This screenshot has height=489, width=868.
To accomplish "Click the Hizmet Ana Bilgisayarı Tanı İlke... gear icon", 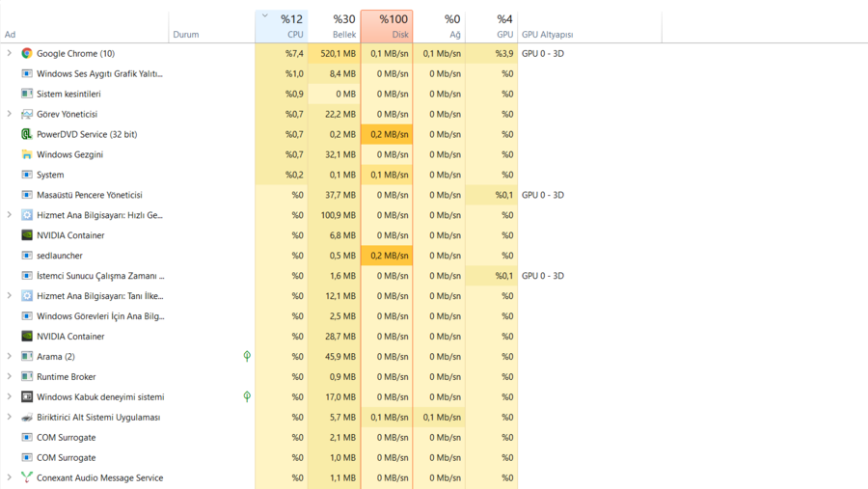I will 27,296.
